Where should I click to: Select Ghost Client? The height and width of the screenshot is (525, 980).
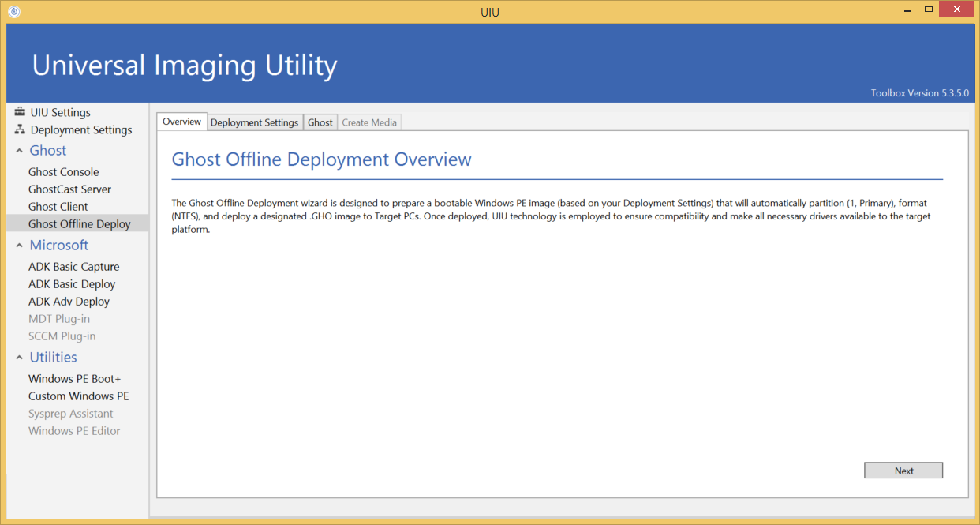click(58, 207)
